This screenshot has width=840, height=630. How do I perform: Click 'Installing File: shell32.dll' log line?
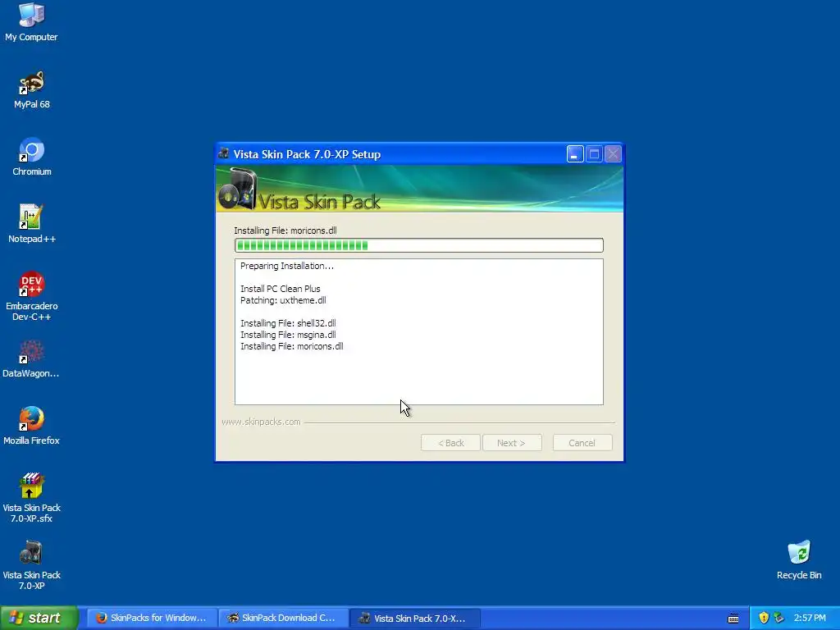click(288, 323)
